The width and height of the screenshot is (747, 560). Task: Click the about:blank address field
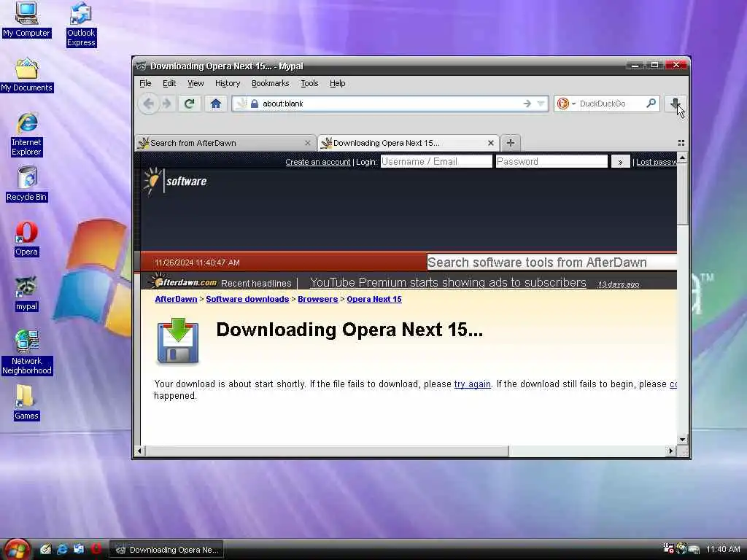[x=391, y=104]
